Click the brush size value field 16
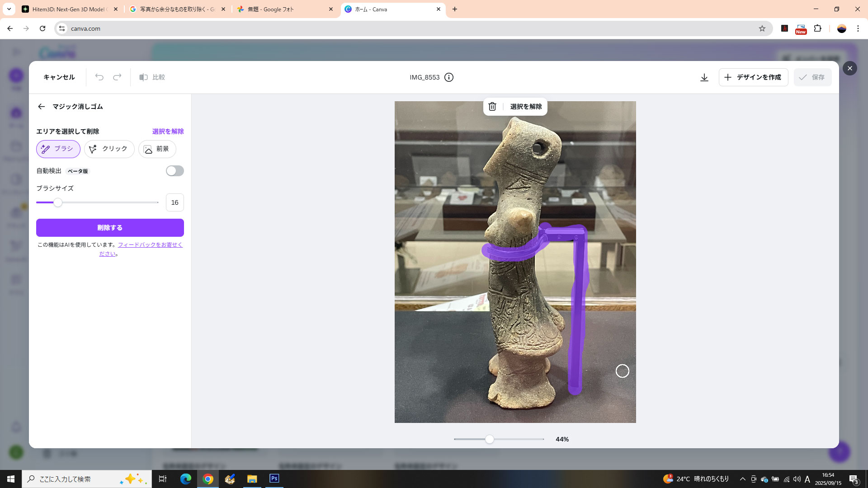Viewport: 868px width, 488px height. 175,202
